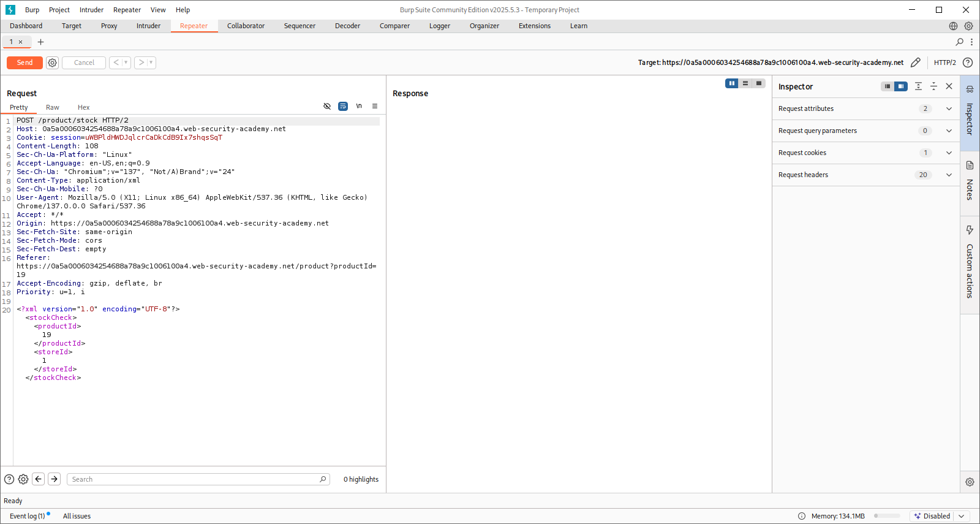980x524 pixels.
Task: Open side panel settings gear
Action: (970, 482)
